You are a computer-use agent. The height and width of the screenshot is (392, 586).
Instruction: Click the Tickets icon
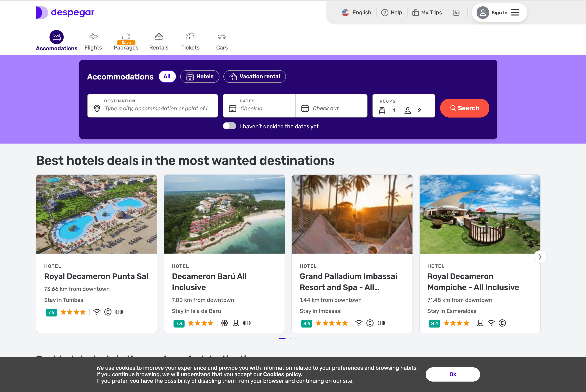click(190, 36)
